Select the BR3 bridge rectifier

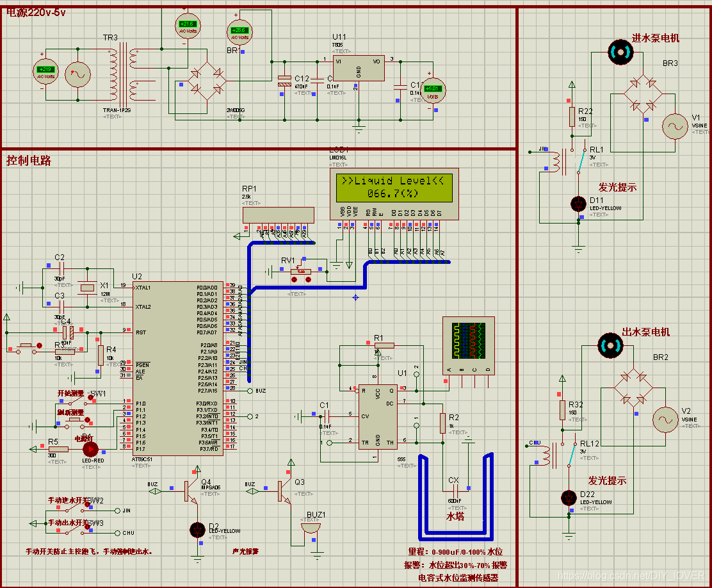pos(643,94)
